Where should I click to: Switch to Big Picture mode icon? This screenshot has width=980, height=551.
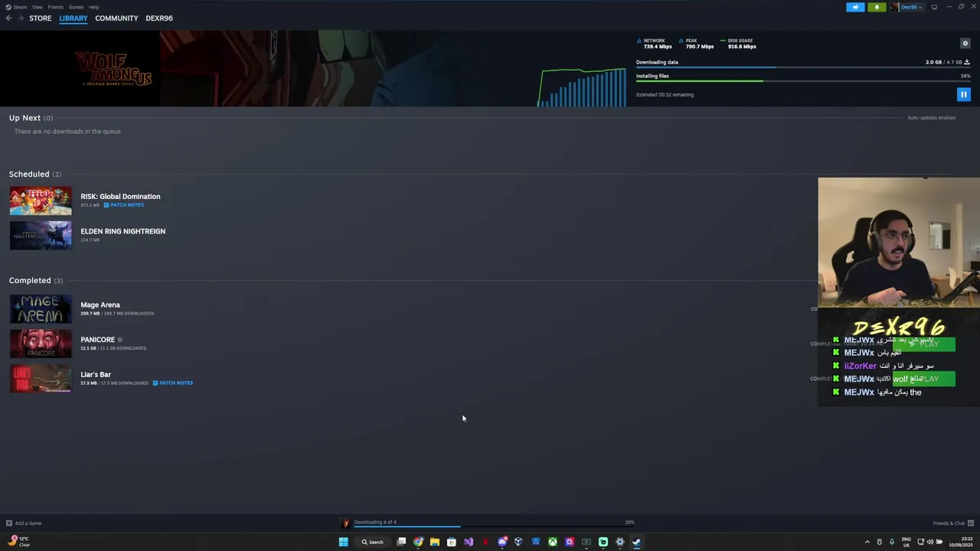point(934,7)
